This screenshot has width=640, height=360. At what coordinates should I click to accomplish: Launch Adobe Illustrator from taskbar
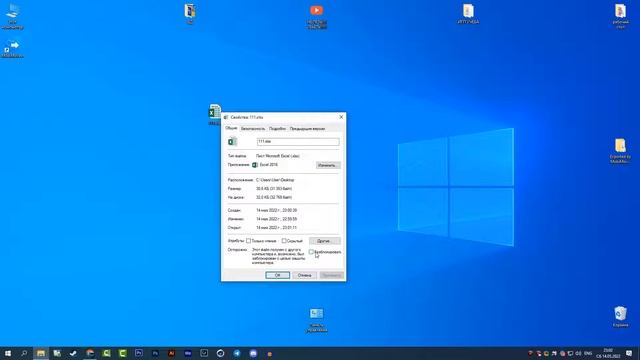[x=171, y=353]
